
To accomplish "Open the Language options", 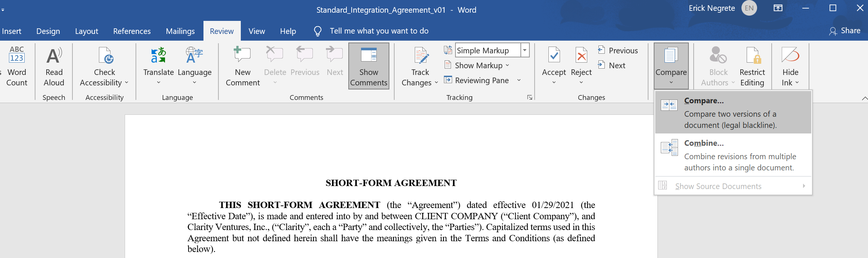I will 195,66.
